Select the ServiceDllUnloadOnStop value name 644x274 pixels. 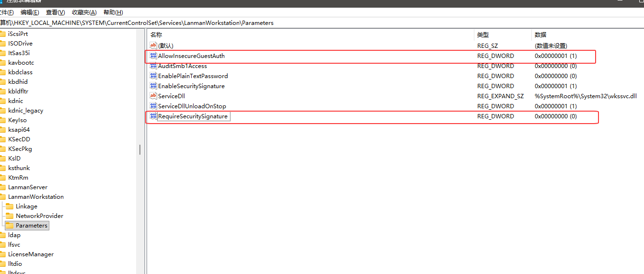(192, 106)
